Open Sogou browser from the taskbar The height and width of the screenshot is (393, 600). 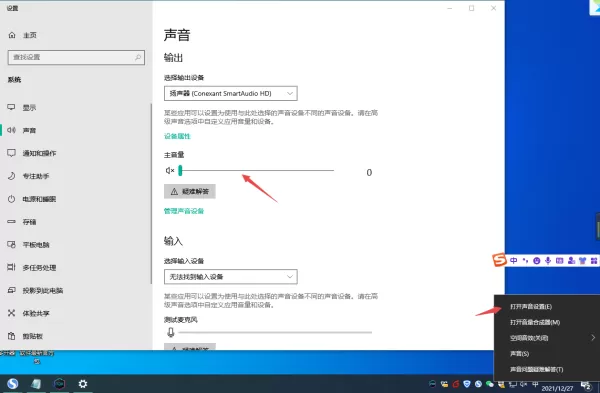pyautogui.click(x=12, y=383)
